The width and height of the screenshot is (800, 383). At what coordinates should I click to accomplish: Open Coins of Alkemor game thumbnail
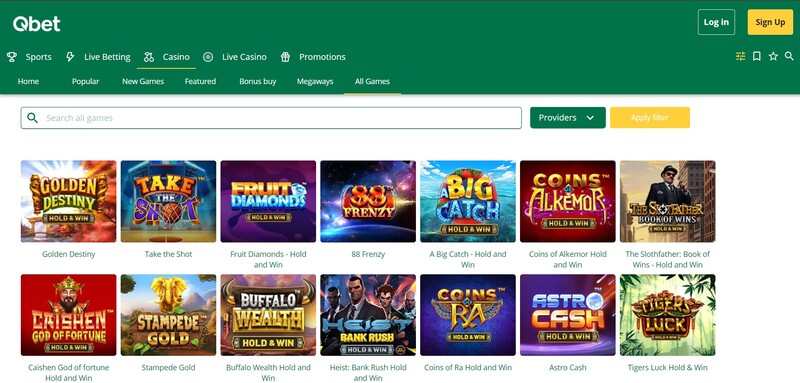[568, 201]
